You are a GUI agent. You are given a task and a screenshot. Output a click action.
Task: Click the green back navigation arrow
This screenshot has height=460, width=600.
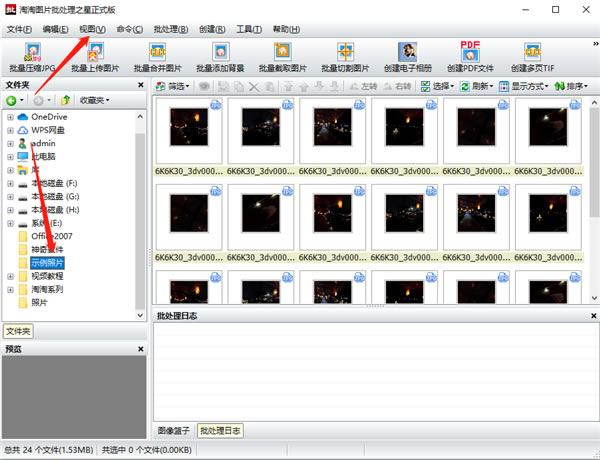[11, 100]
